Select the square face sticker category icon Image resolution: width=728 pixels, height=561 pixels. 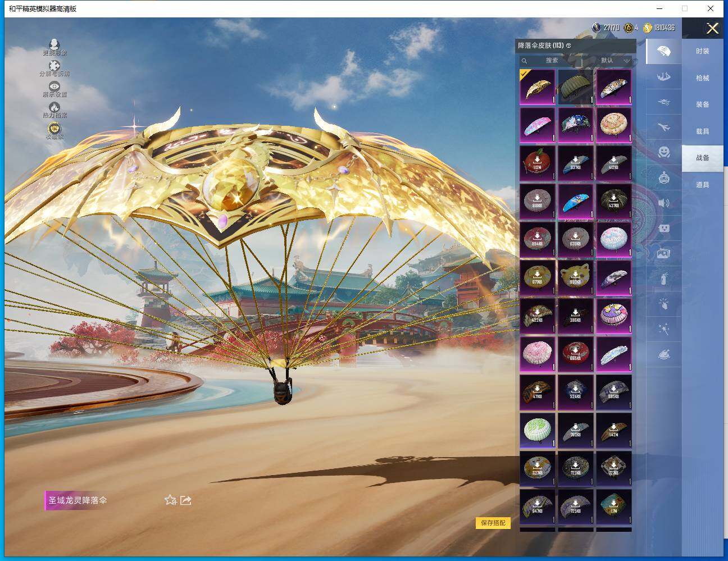(663, 229)
